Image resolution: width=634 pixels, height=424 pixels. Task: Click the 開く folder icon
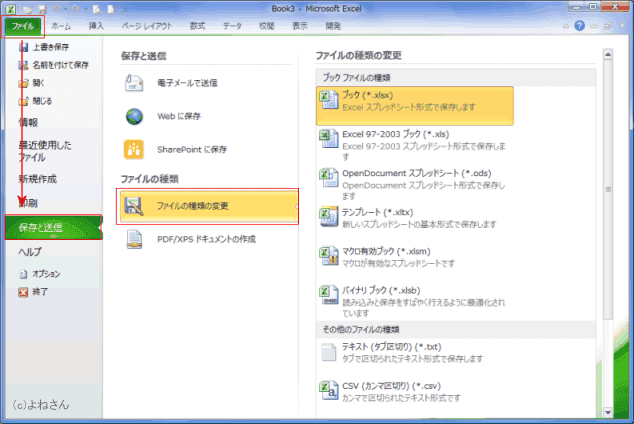click(23, 83)
